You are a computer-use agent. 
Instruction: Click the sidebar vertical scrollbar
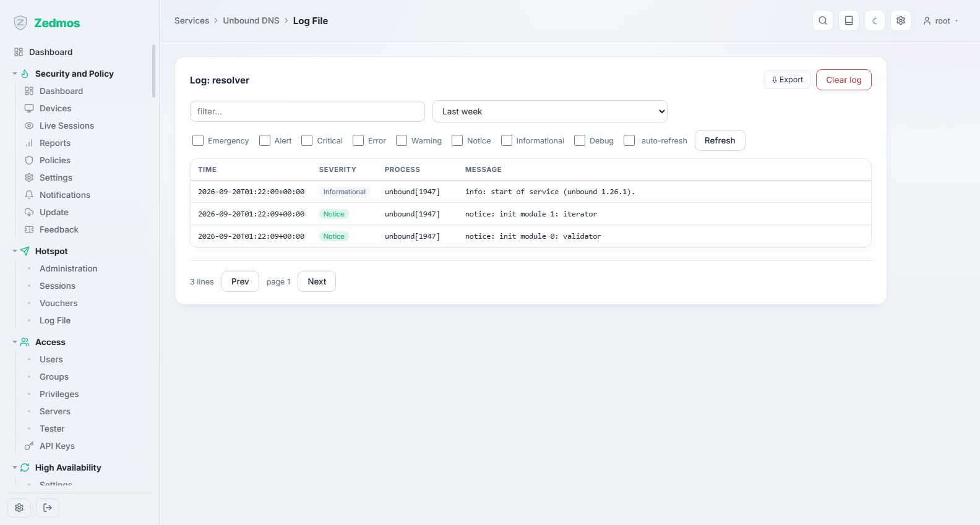[x=153, y=70]
